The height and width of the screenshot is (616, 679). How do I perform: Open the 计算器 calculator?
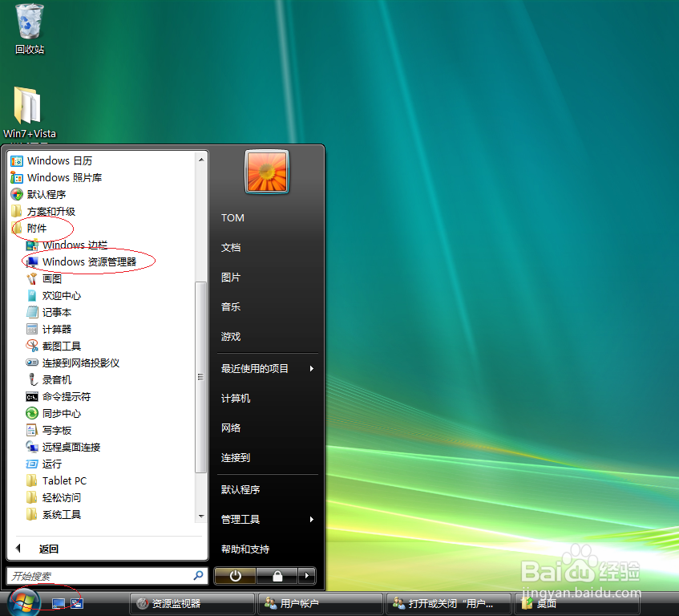48,329
